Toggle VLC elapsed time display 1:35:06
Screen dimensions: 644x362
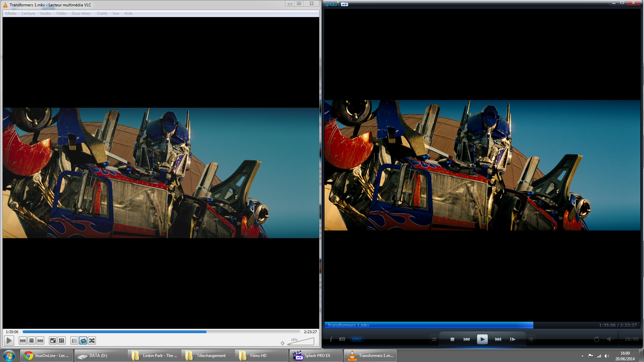(12, 332)
